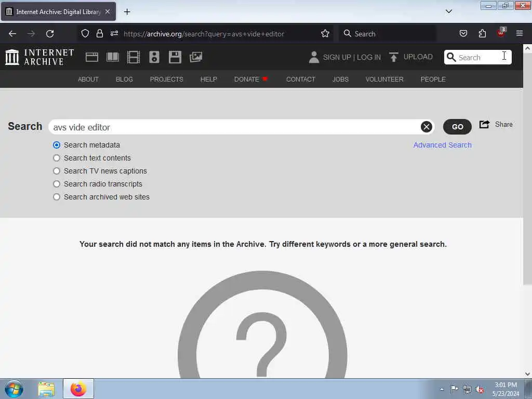The width and height of the screenshot is (532, 399).
Task: Click SIGN UP link
Action: point(337,57)
